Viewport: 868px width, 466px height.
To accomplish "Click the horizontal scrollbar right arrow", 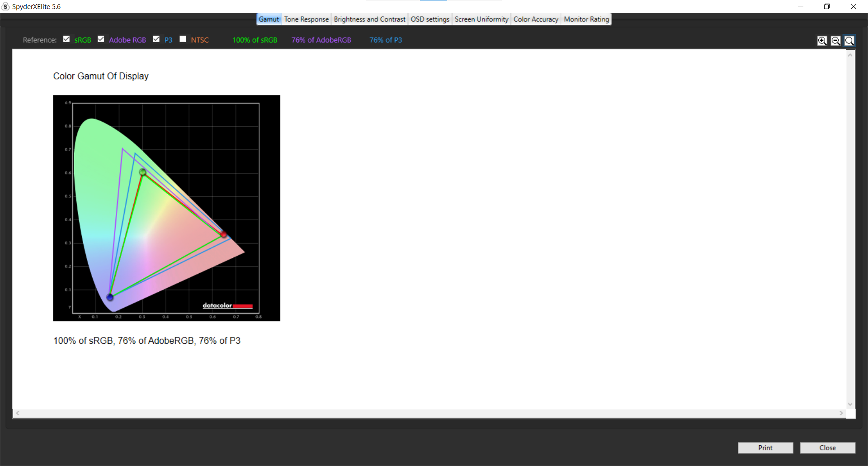I will click(x=841, y=413).
